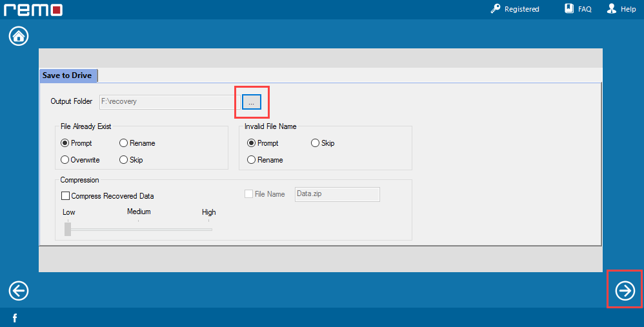Viewport: 644px width, 327px height.
Task: Switch to the Save to Drive tab
Action: pos(68,75)
